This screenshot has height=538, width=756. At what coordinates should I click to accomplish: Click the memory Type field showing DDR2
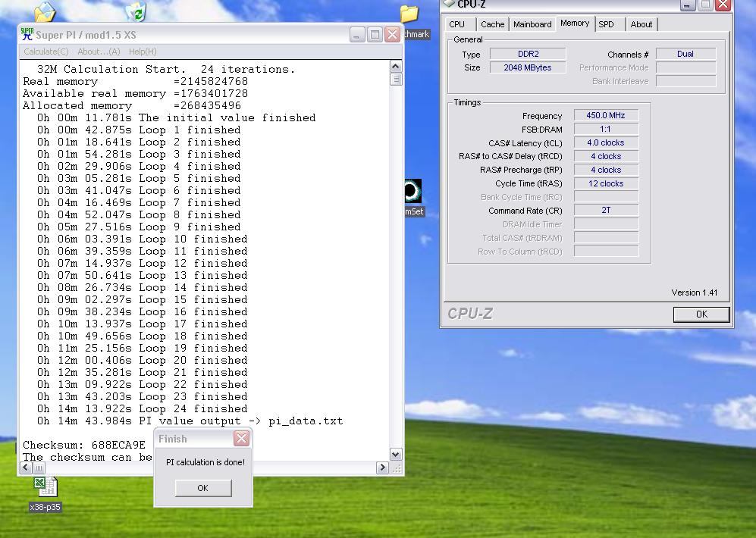click(x=528, y=54)
